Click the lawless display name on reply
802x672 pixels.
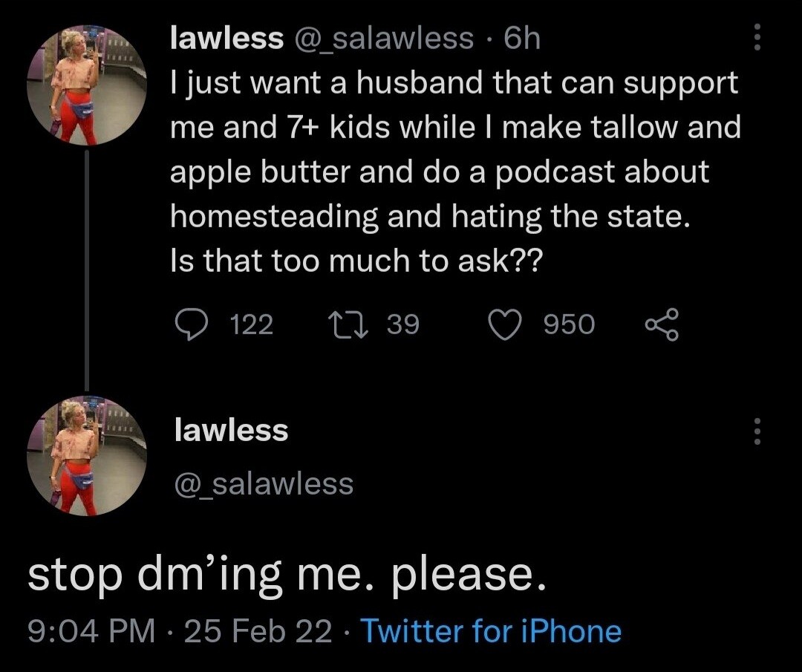pyautogui.click(x=230, y=430)
